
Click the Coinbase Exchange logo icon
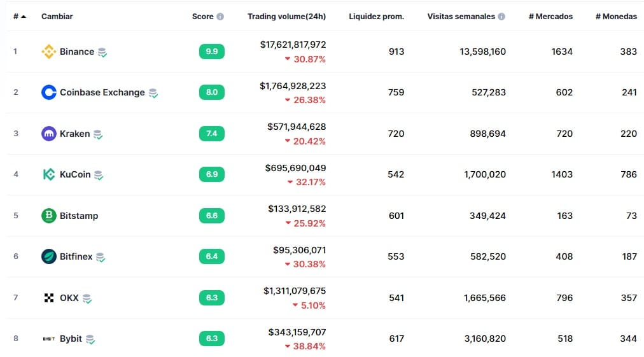tap(49, 92)
